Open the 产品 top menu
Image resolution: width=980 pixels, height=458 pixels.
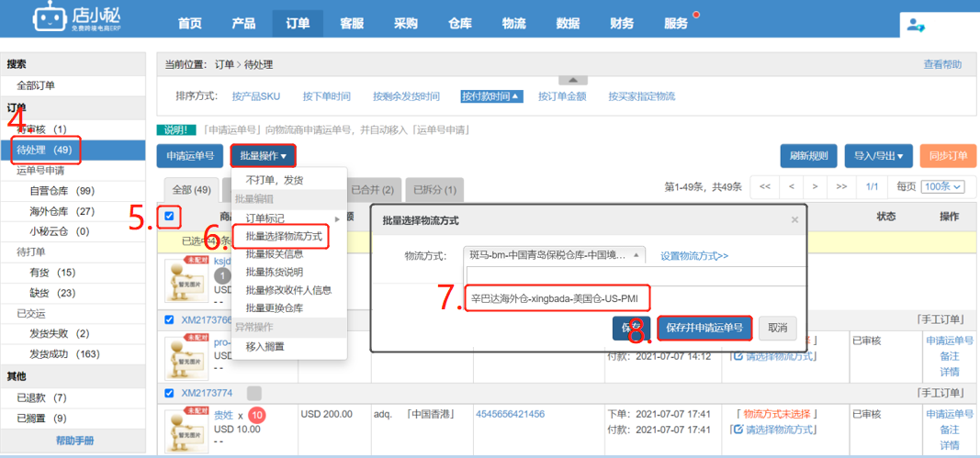[x=243, y=24]
